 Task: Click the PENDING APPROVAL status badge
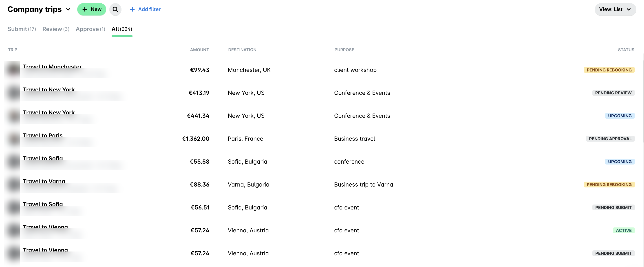coord(610,139)
